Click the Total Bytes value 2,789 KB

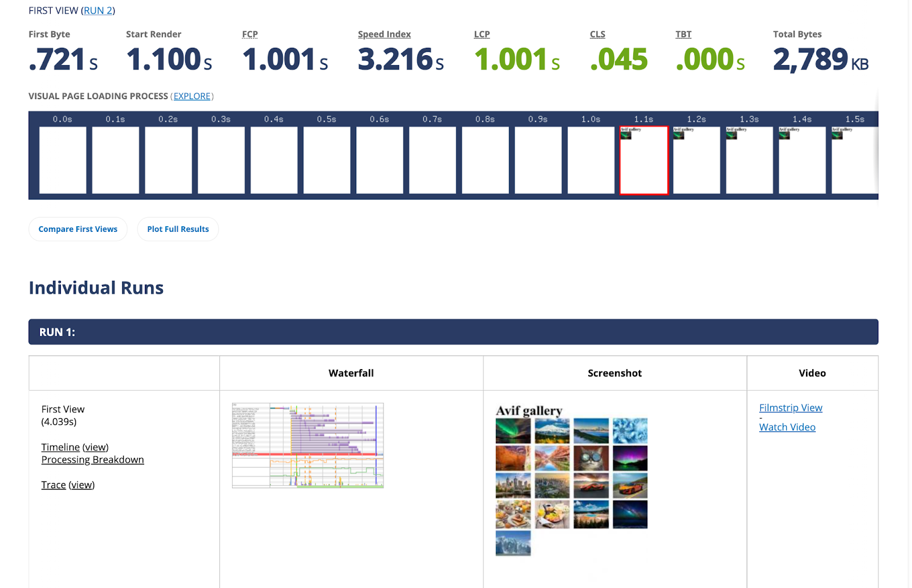click(x=821, y=59)
